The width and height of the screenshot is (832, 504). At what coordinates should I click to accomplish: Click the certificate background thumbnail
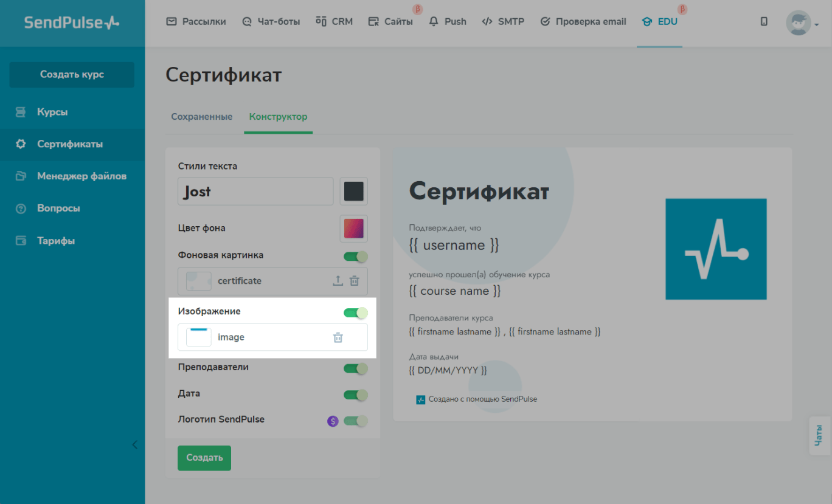click(x=198, y=281)
